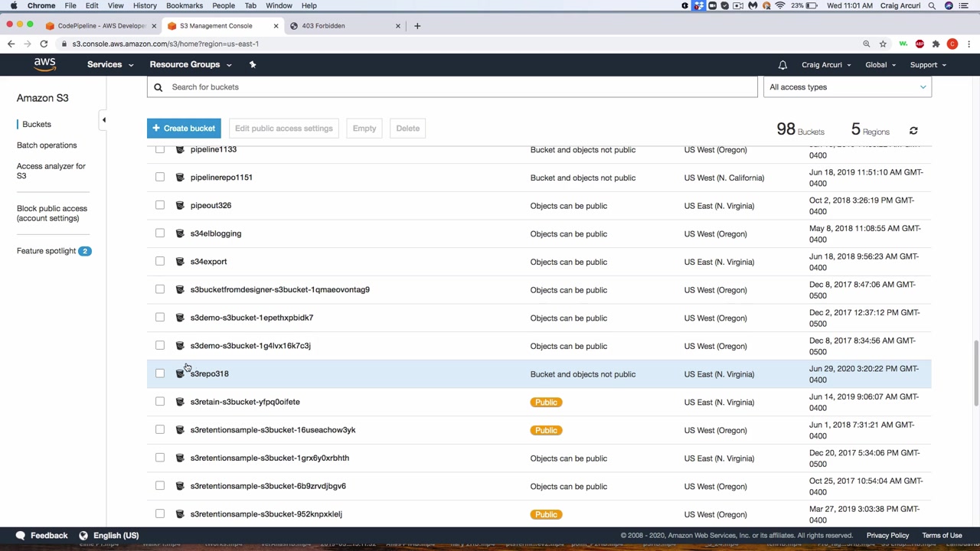Open the History menu

pyautogui.click(x=145, y=5)
